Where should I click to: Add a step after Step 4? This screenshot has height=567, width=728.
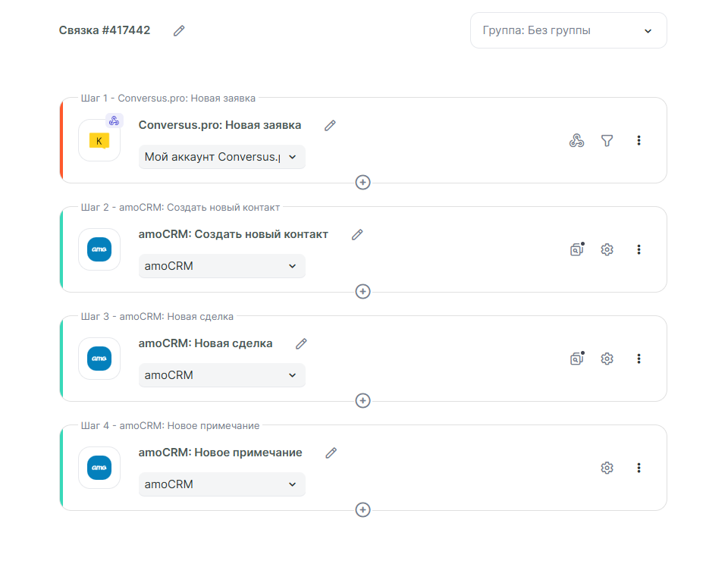pyautogui.click(x=363, y=510)
